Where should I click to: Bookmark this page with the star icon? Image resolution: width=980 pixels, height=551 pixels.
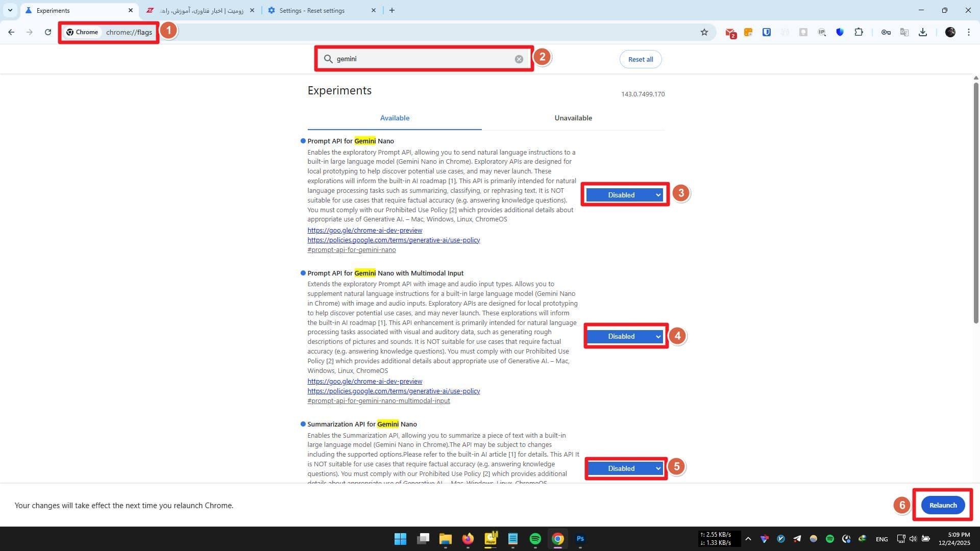pos(704,32)
